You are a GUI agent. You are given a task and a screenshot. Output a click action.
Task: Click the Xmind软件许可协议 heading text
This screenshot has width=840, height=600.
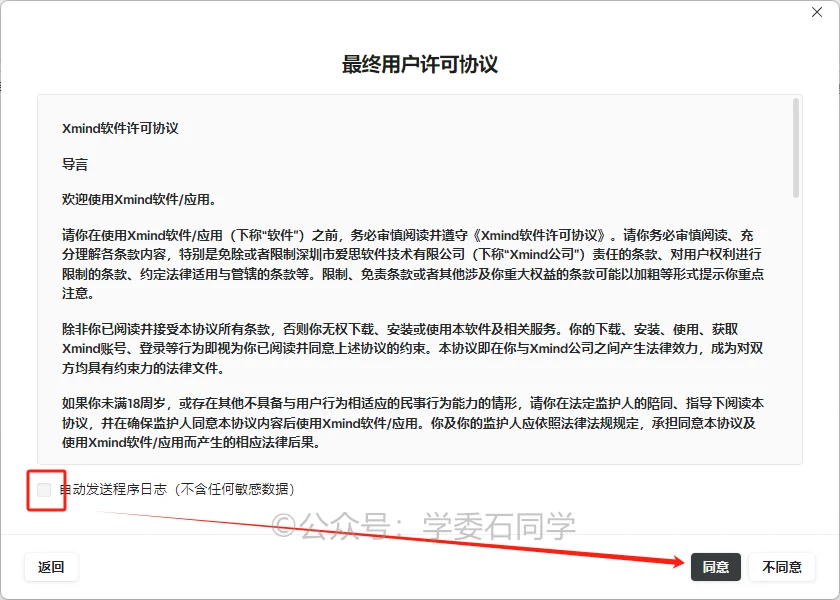tap(102, 128)
